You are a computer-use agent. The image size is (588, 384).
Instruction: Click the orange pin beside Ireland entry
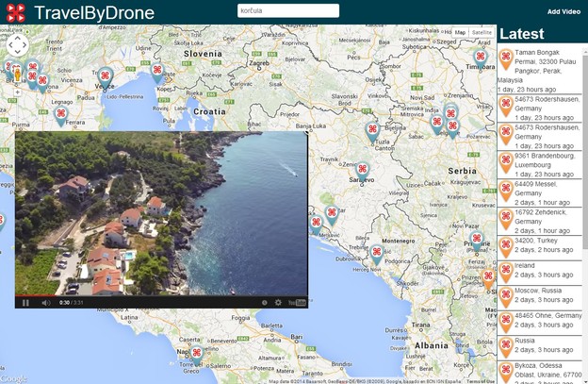tap(505, 272)
